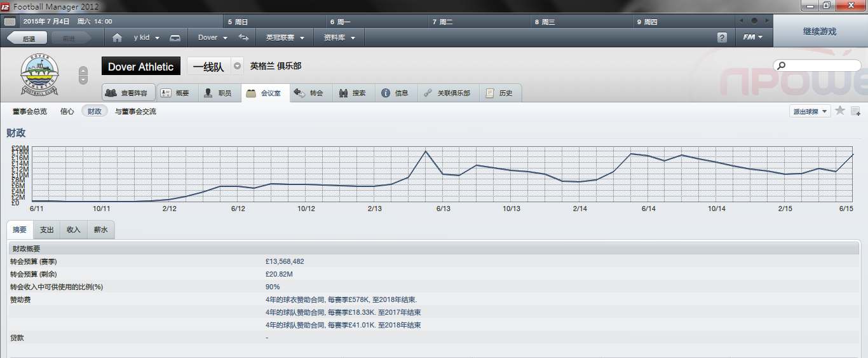
Task: Open the help question mark icon
Action: (x=722, y=38)
